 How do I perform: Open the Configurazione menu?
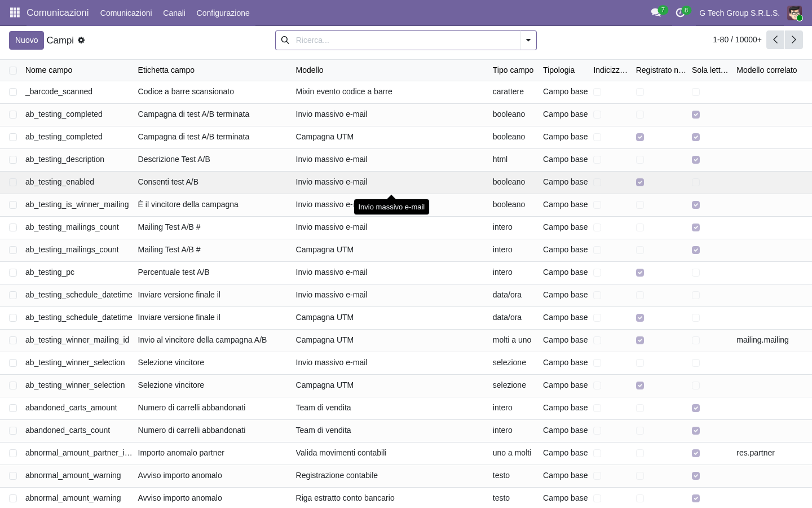(x=223, y=13)
